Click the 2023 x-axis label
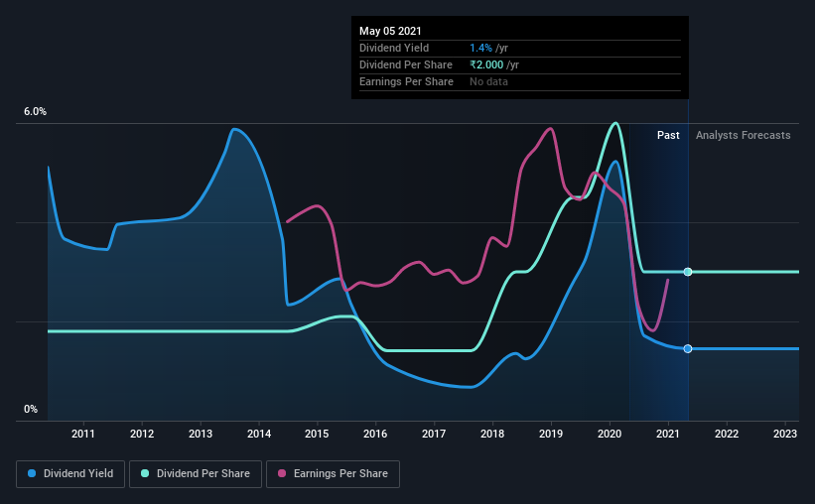Image resolution: width=815 pixels, height=504 pixels. tap(785, 434)
